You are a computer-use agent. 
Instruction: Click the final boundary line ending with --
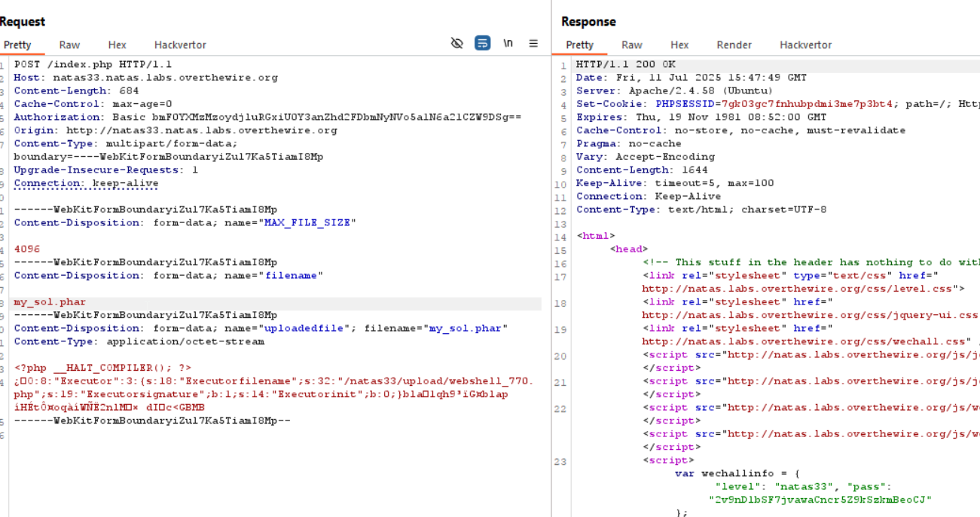coord(151,421)
